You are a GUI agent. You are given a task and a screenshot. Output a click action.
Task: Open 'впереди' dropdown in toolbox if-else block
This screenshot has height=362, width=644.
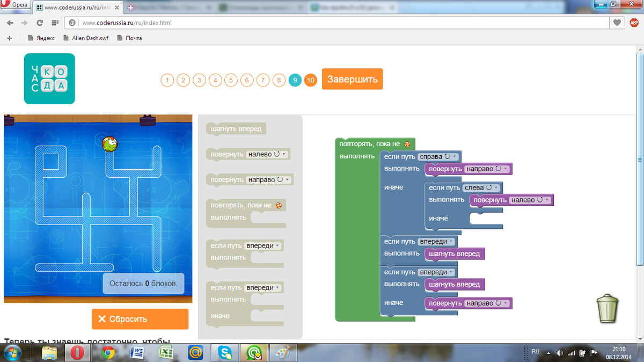[262, 288]
